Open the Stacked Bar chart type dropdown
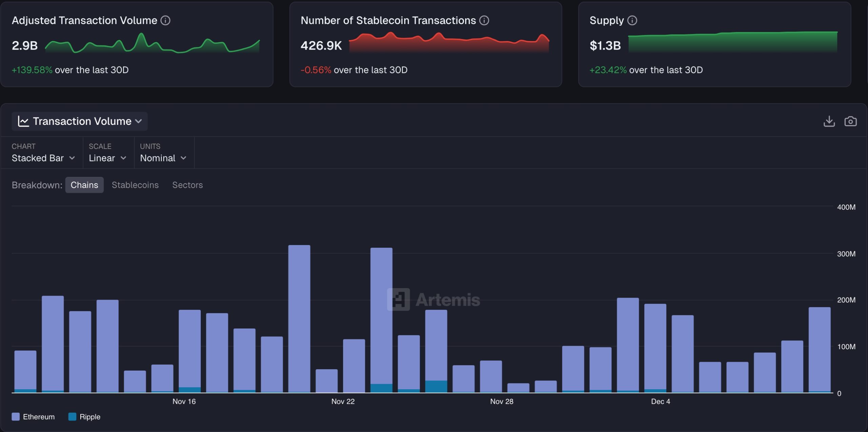Screen dimensions: 868x432 click(x=43, y=158)
